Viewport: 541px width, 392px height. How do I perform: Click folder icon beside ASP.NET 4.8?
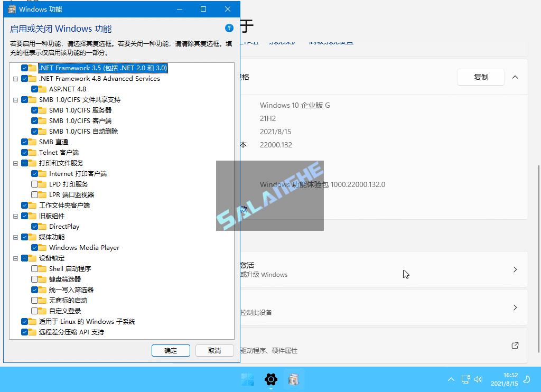(x=42, y=89)
